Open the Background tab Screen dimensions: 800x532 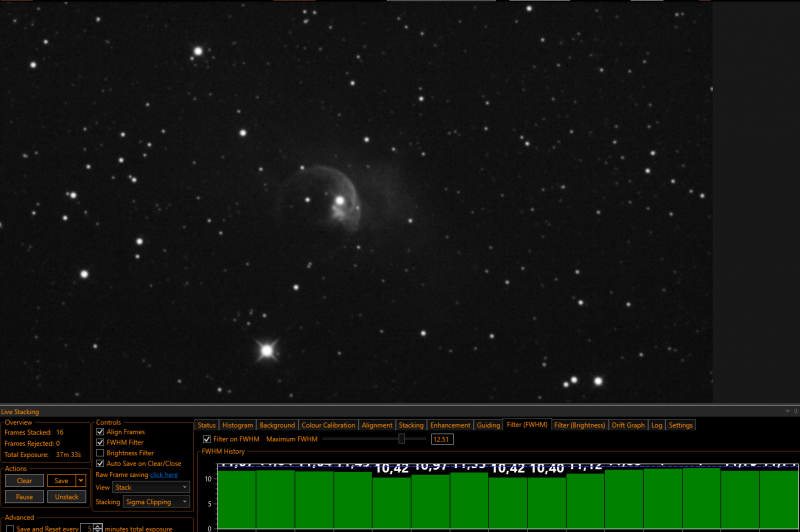[x=277, y=425]
